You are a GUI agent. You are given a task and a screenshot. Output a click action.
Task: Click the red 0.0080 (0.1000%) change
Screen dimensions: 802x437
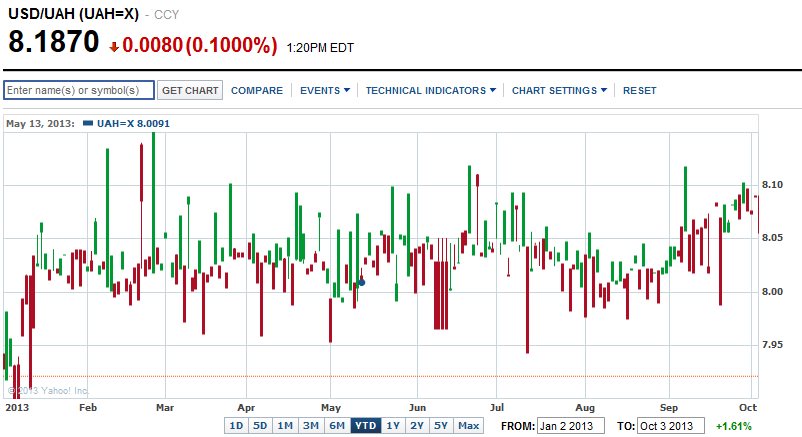[199, 46]
